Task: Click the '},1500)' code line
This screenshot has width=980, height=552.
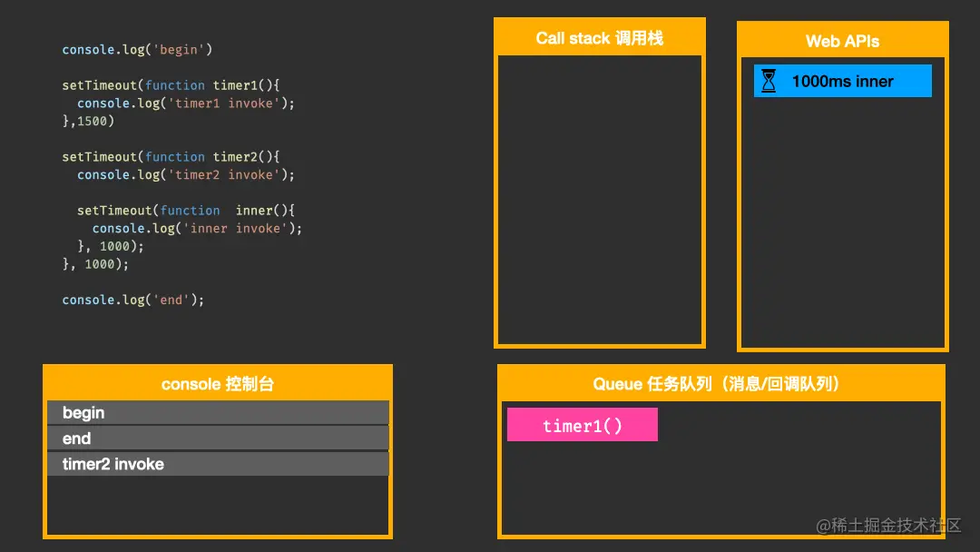Action: (88, 122)
